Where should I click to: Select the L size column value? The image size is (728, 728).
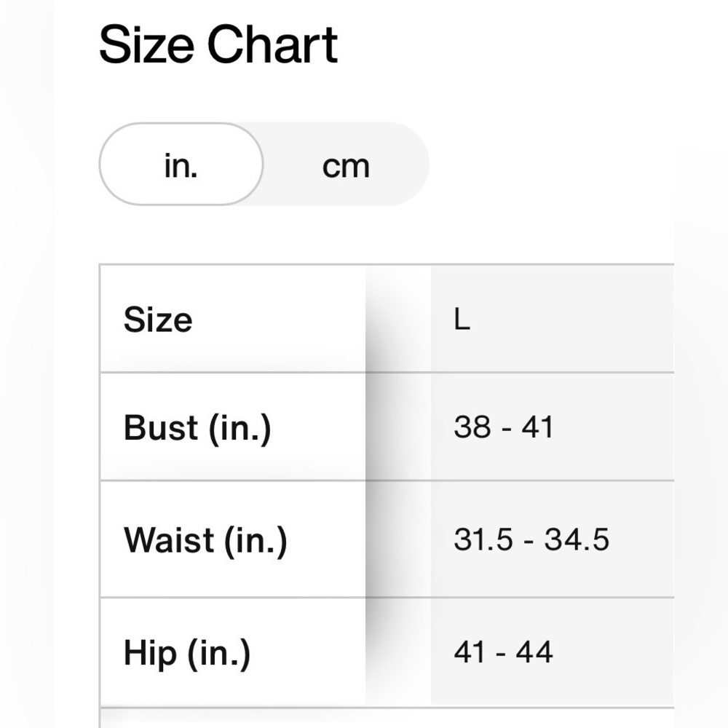point(462,320)
